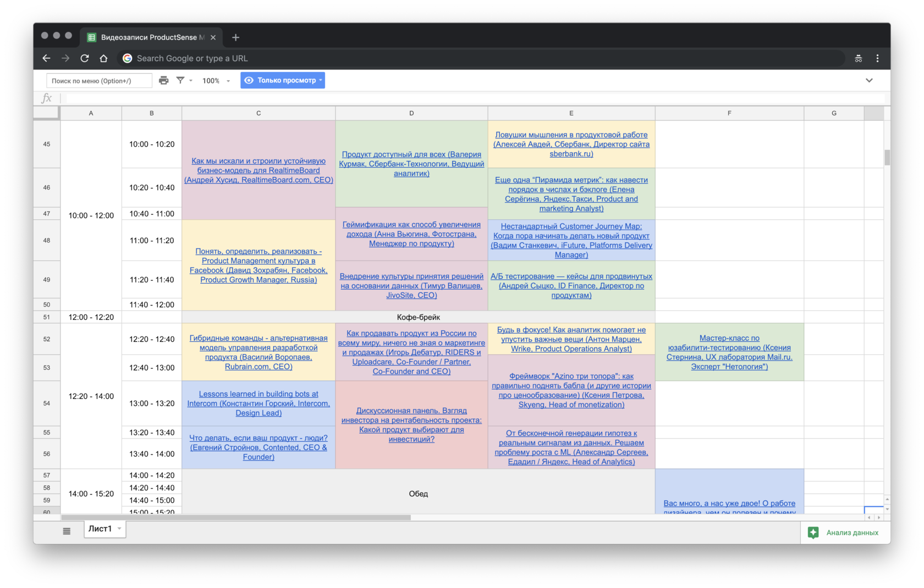Open the Дискуссионная панель link
This screenshot has width=924, height=588.
(x=411, y=425)
